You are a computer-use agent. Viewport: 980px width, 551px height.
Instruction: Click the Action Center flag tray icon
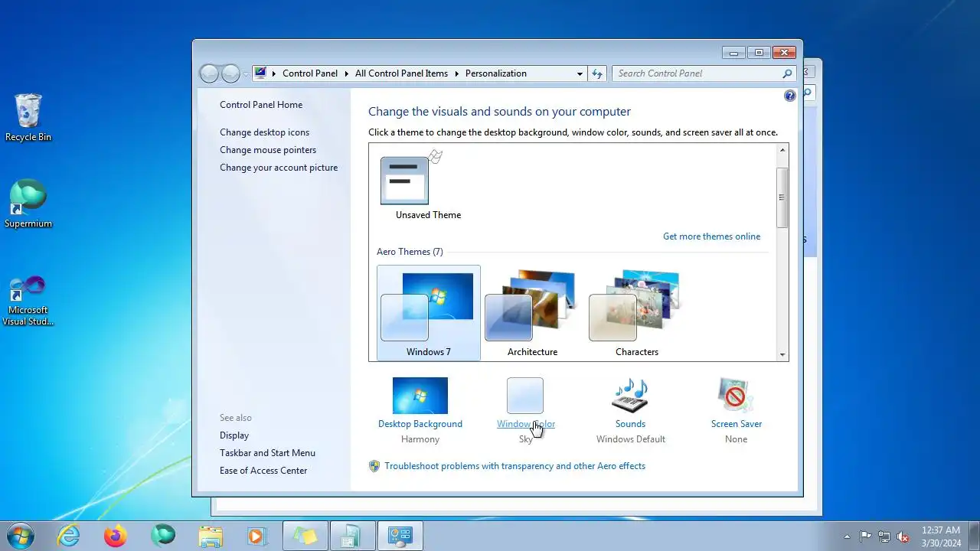tap(865, 536)
